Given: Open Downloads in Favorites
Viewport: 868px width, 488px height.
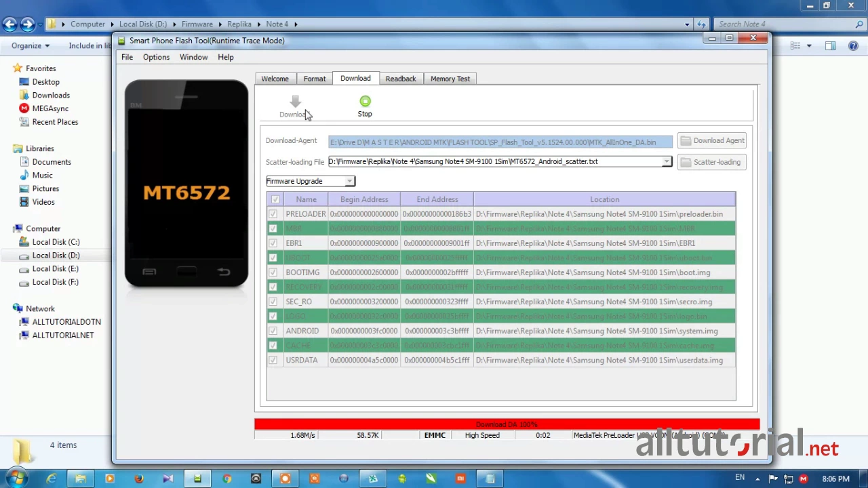Looking at the screenshot, I should [51, 95].
